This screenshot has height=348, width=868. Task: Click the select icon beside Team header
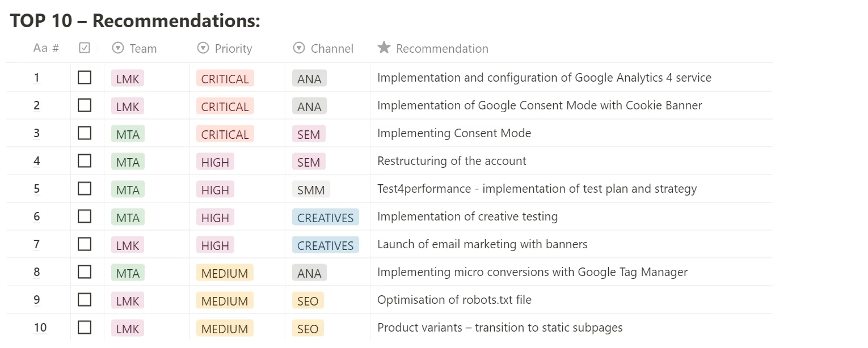coord(118,48)
